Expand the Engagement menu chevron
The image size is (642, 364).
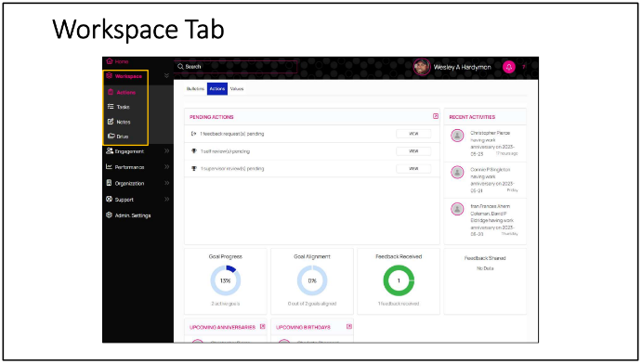click(166, 151)
